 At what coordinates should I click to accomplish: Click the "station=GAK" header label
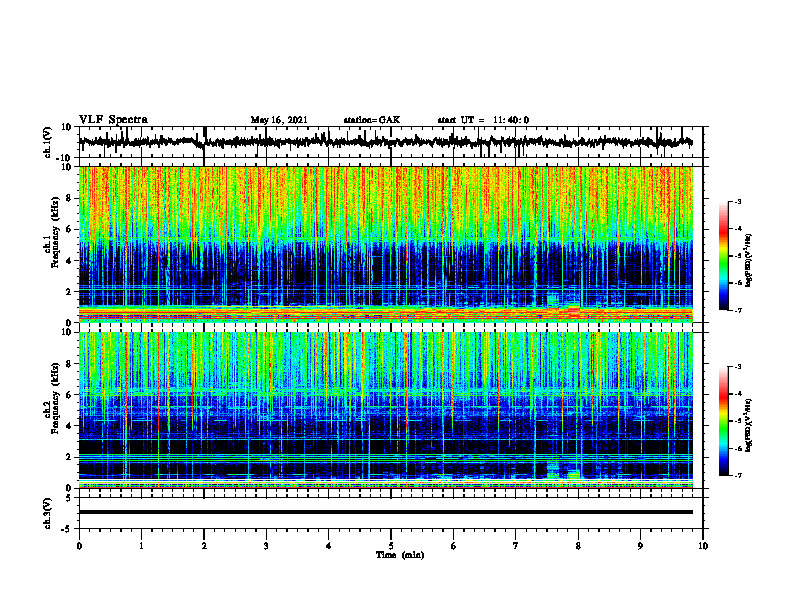tap(372, 120)
